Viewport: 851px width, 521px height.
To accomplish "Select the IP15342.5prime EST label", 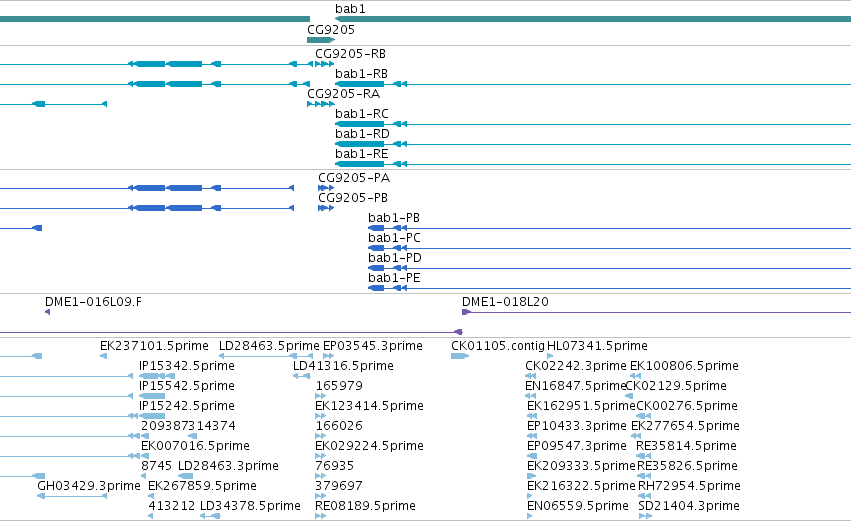I will tap(187, 366).
